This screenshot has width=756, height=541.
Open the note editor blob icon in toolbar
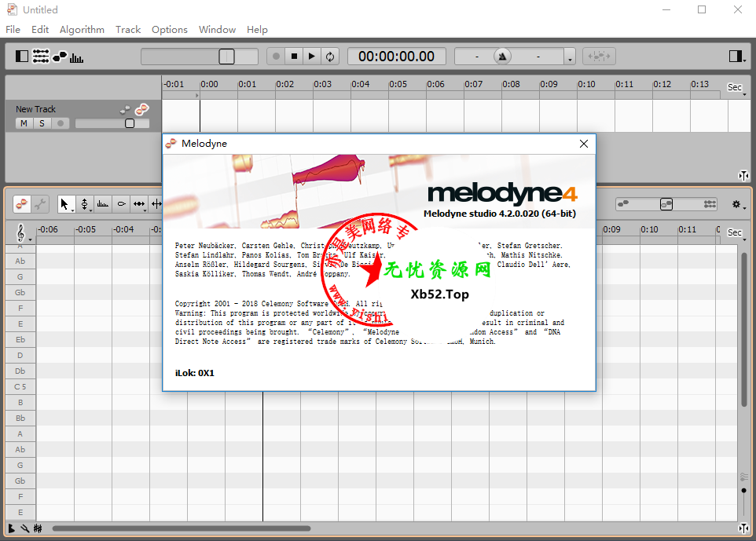[60, 57]
